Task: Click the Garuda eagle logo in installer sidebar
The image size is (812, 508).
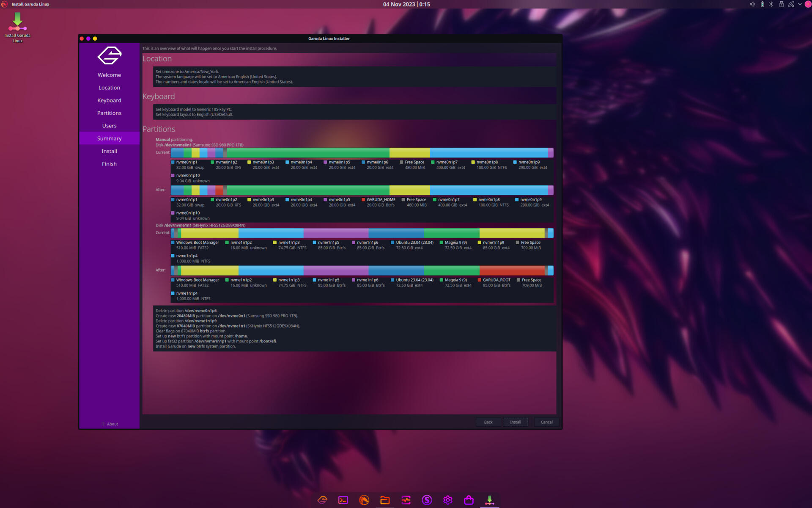Action: (110, 55)
